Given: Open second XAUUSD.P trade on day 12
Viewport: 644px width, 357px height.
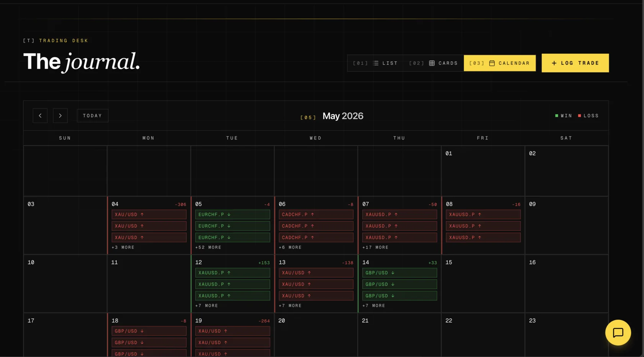Looking at the screenshot, I should pos(232,285).
